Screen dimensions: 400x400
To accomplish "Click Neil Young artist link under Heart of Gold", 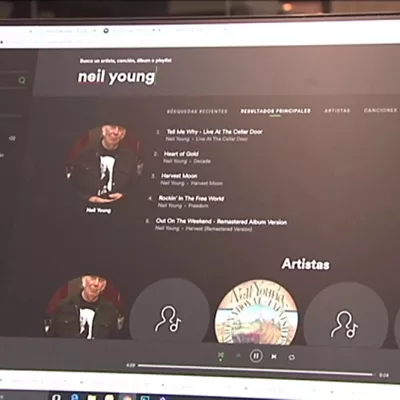I will (175, 161).
